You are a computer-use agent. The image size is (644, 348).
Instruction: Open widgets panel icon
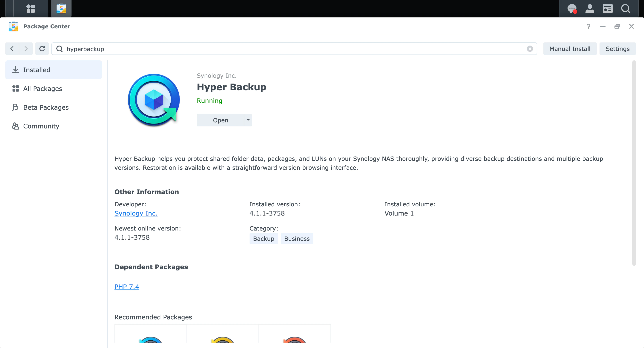click(608, 8)
